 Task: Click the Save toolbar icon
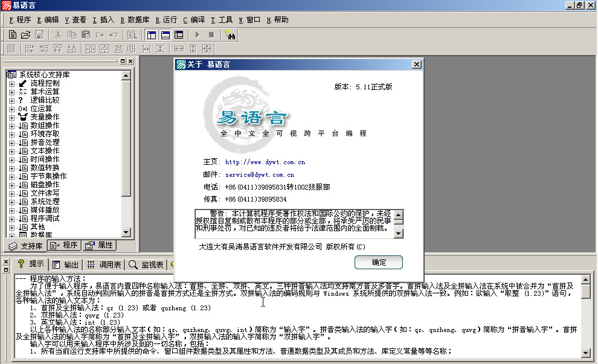[x=40, y=34]
